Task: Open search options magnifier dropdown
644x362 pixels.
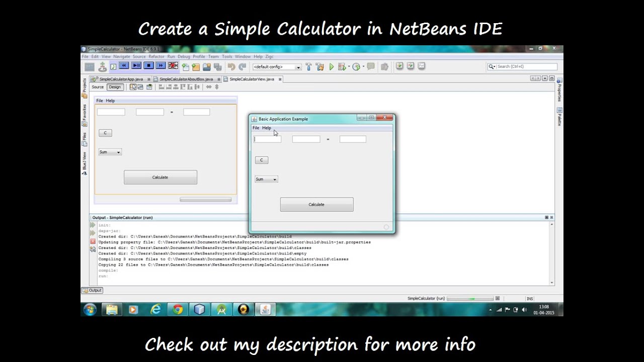Action: (x=491, y=66)
